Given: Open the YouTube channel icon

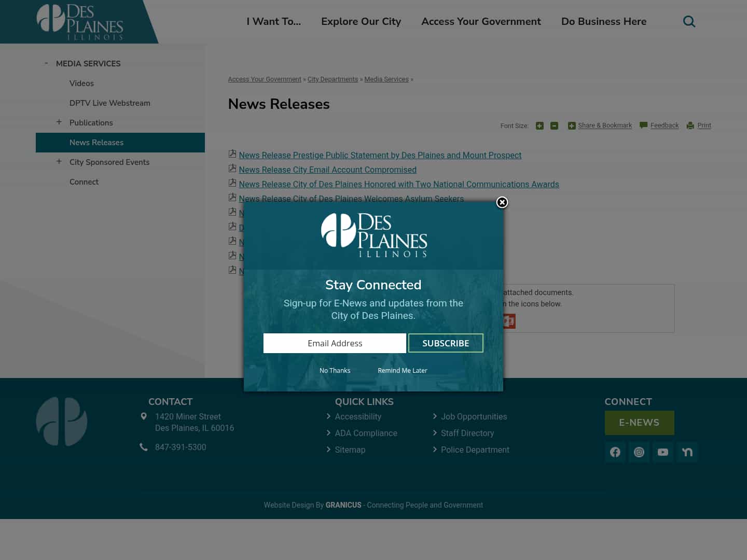Looking at the screenshot, I should pos(663,452).
